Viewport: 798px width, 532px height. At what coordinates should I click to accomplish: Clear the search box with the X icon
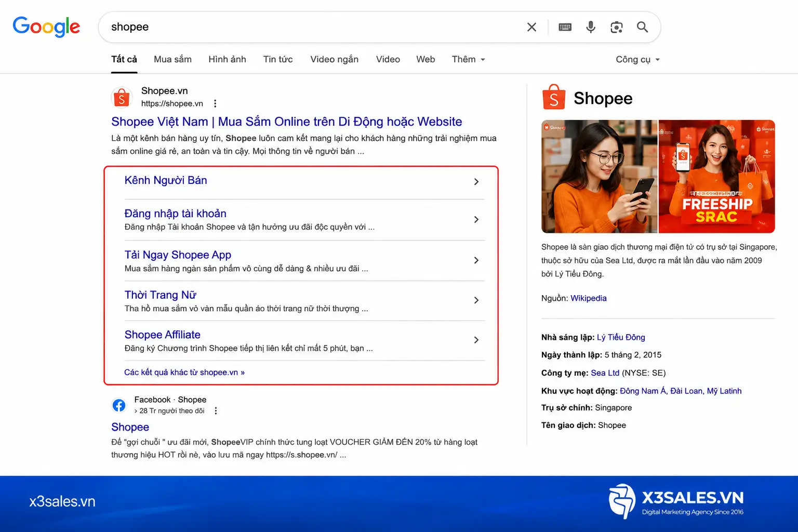click(x=531, y=27)
